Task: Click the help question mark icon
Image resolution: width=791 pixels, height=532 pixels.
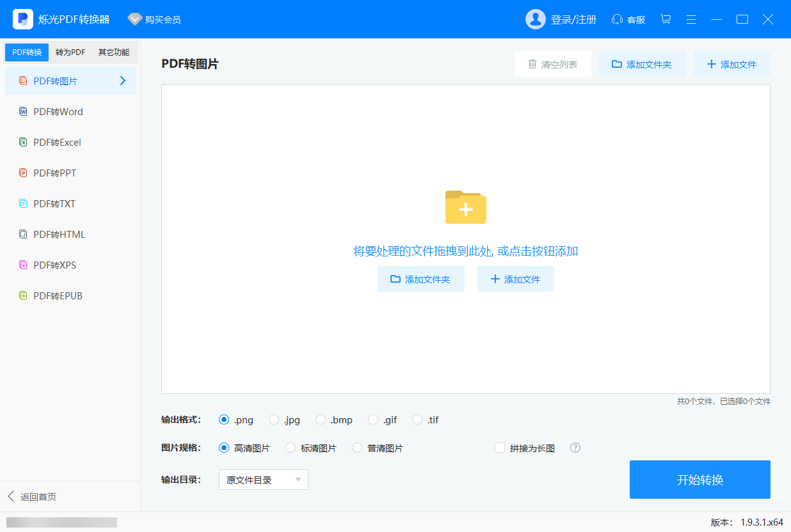Action: [575, 448]
